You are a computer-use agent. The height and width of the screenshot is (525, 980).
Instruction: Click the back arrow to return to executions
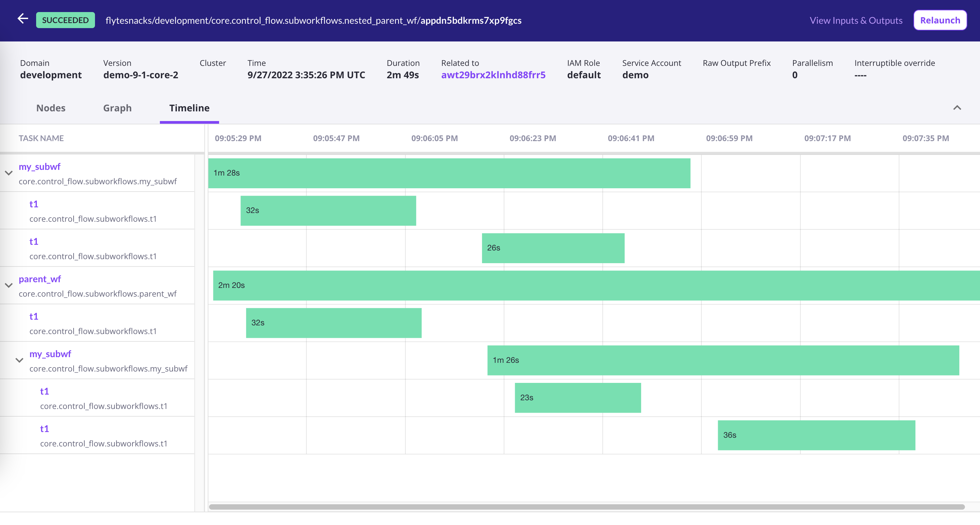22,19
